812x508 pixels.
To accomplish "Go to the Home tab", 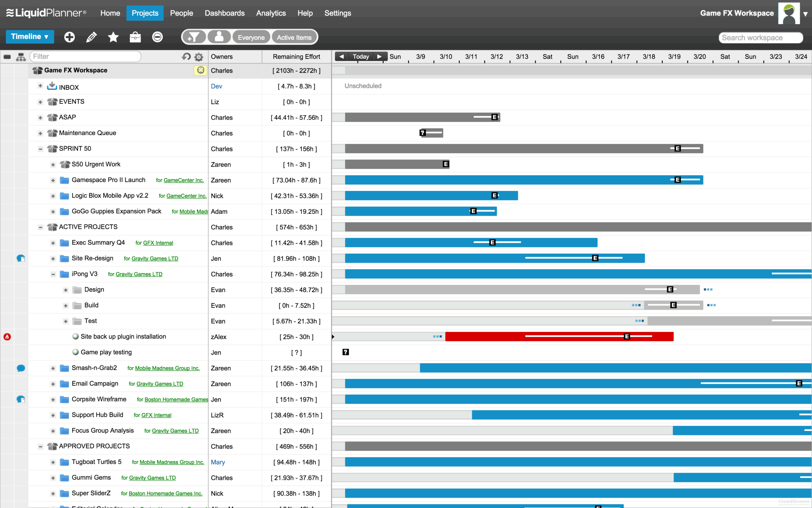I will pos(110,13).
